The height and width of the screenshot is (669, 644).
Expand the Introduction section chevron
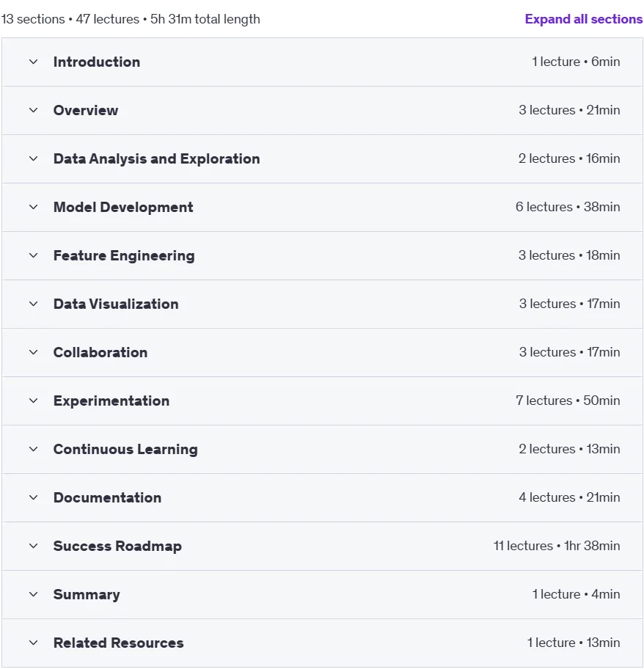click(33, 62)
